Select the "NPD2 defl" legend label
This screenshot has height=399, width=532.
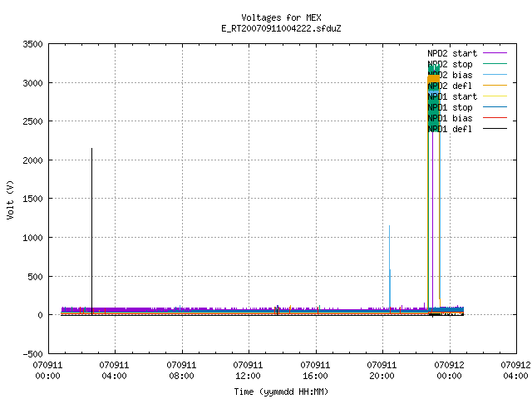pyautogui.click(x=450, y=86)
